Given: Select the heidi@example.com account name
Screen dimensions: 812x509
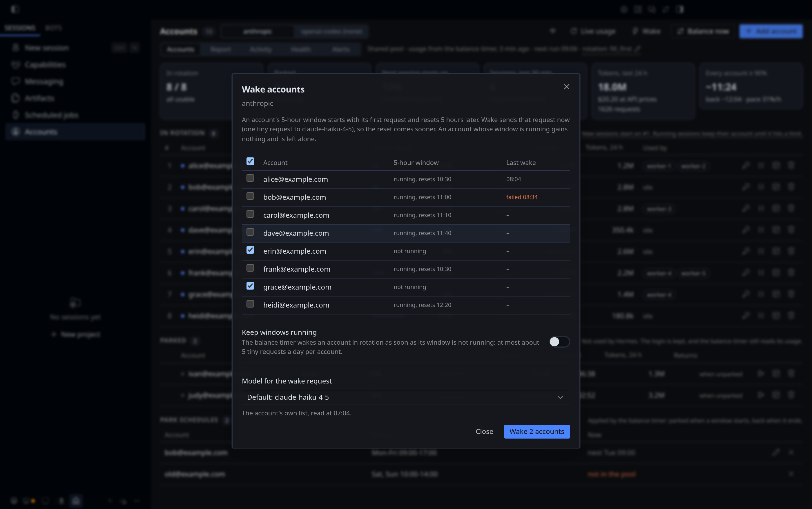Looking at the screenshot, I should (296, 305).
